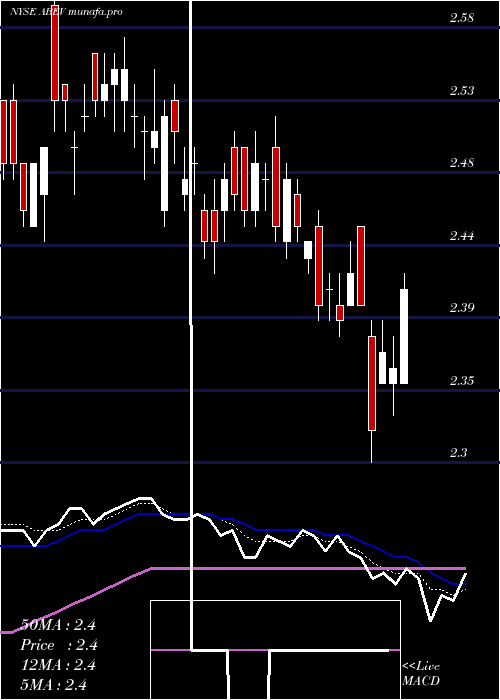Click the Live MACD label
Screen dimensions: 500x700
tap(421, 674)
